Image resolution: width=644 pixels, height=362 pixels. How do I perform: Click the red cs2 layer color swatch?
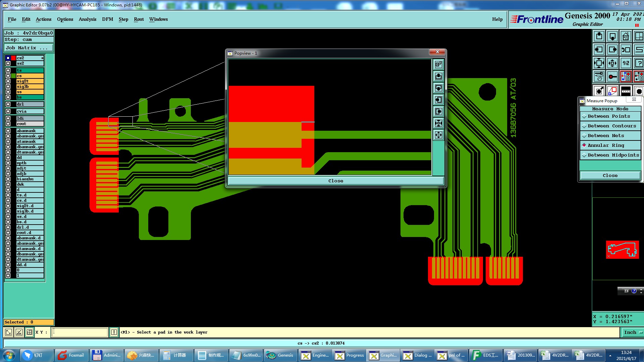coord(13,58)
